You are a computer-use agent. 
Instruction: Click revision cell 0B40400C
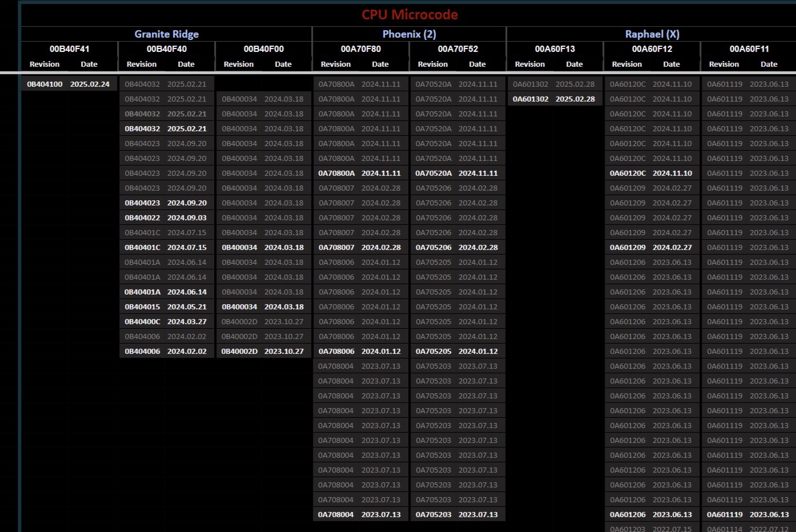click(x=142, y=321)
